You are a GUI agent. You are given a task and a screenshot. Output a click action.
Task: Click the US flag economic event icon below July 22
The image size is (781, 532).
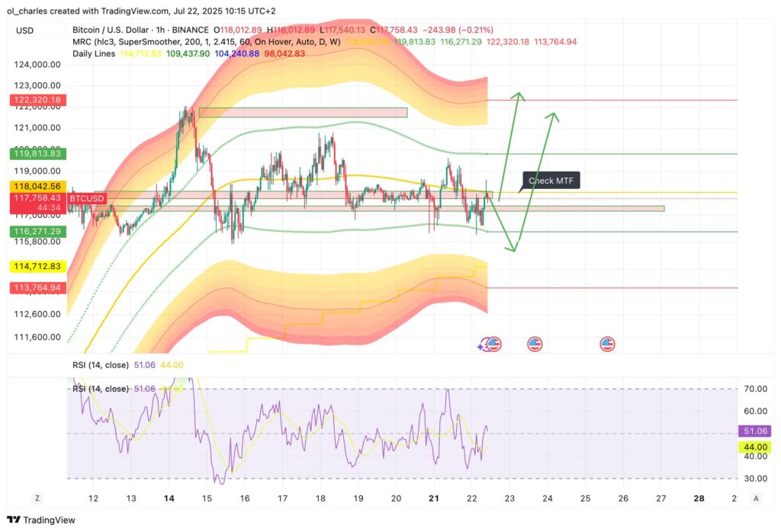point(494,344)
